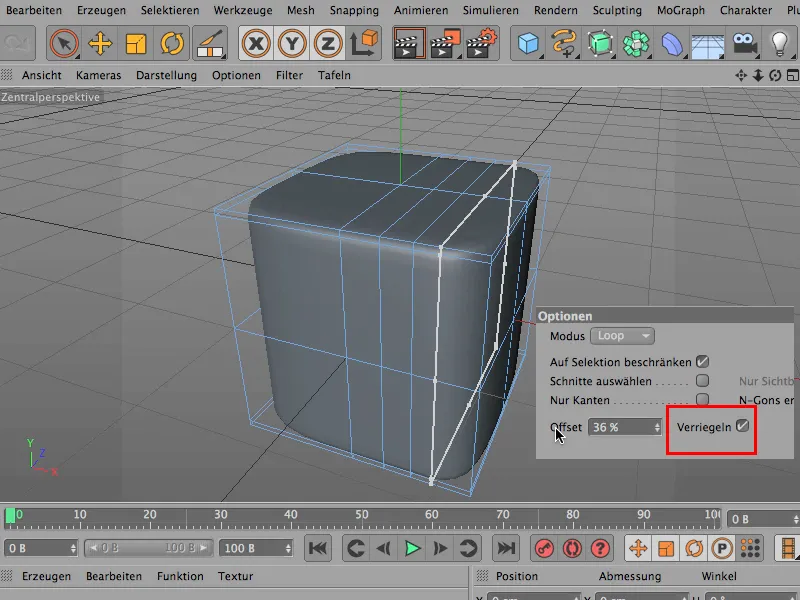Jump to end of animation

tap(506, 548)
